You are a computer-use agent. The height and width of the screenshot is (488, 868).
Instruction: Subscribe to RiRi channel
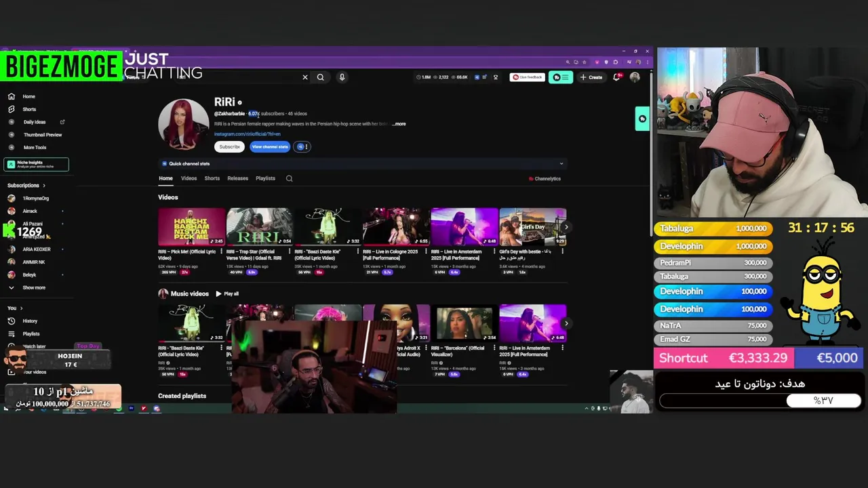click(229, 146)
